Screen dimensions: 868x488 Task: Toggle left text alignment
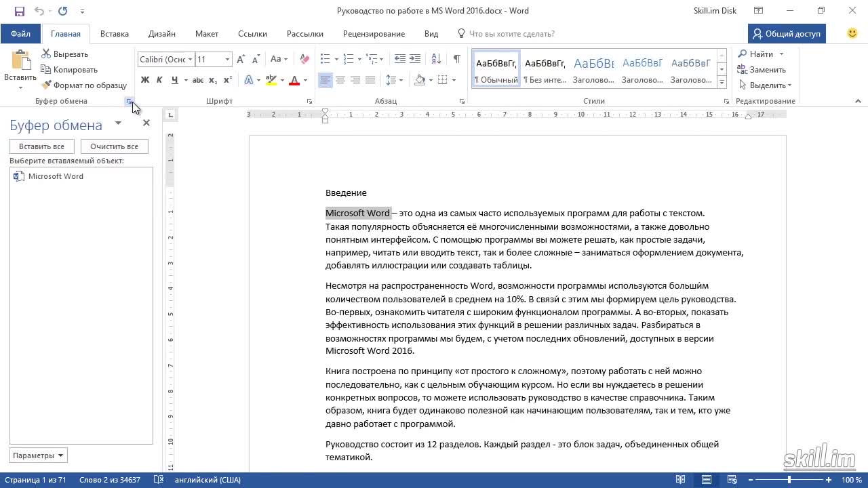[325, 80]
